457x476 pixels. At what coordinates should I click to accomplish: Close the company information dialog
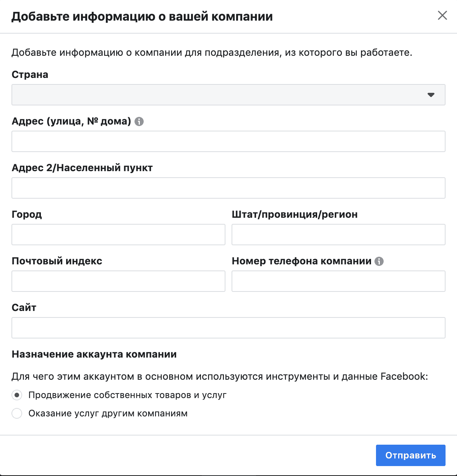[x=442, y=15]
